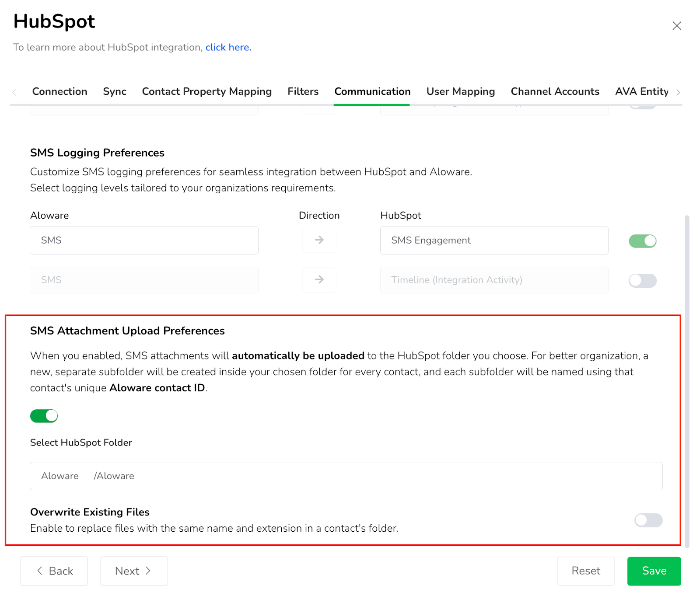Open the Contact Property Mapping tab

[x=206, y=91]
